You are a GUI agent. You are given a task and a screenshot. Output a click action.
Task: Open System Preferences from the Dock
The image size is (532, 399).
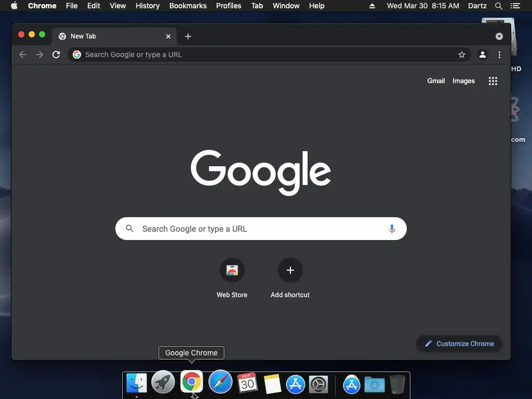click(x=318, y=384)
